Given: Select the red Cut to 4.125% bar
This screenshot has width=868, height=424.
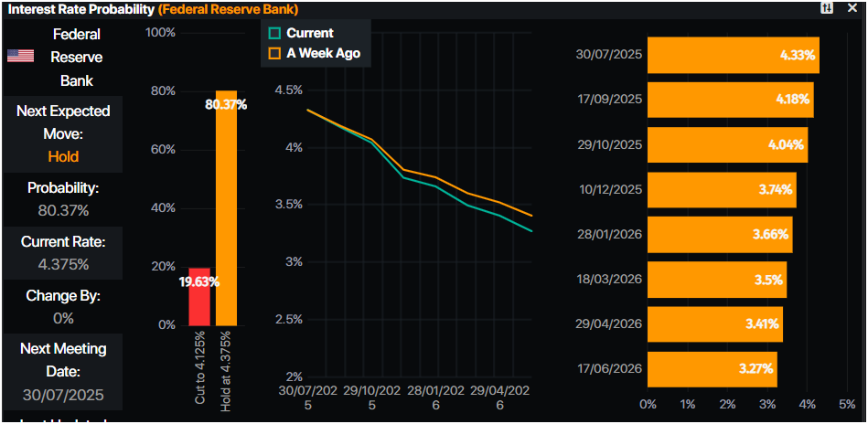Looking at the screenshot, I should [x=199, y=296].
